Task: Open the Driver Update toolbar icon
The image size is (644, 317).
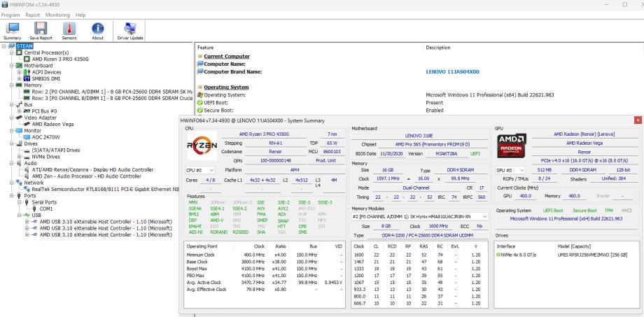Action: point(130,31)
